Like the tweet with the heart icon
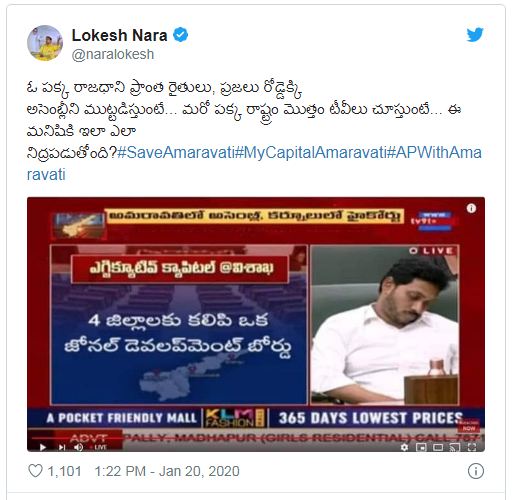The width and height of the screenshot is (518, 500). pos(35,471)
